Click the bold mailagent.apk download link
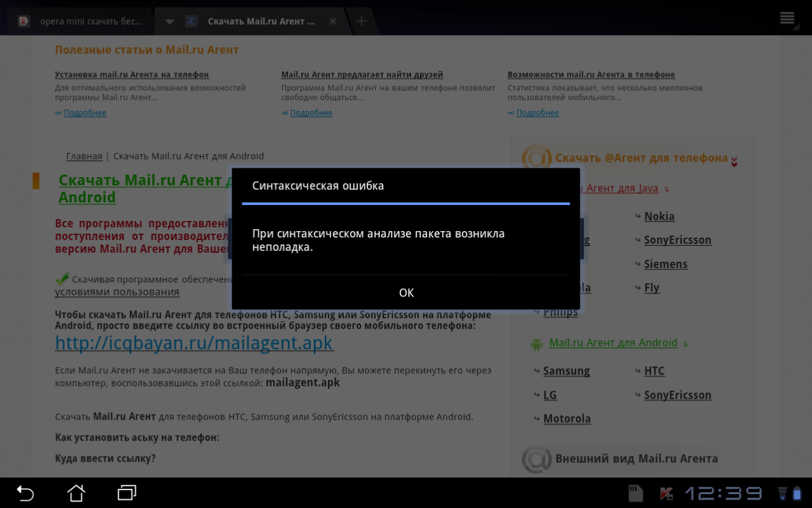This screenshot has height=508, width=812. pos(303,383)
